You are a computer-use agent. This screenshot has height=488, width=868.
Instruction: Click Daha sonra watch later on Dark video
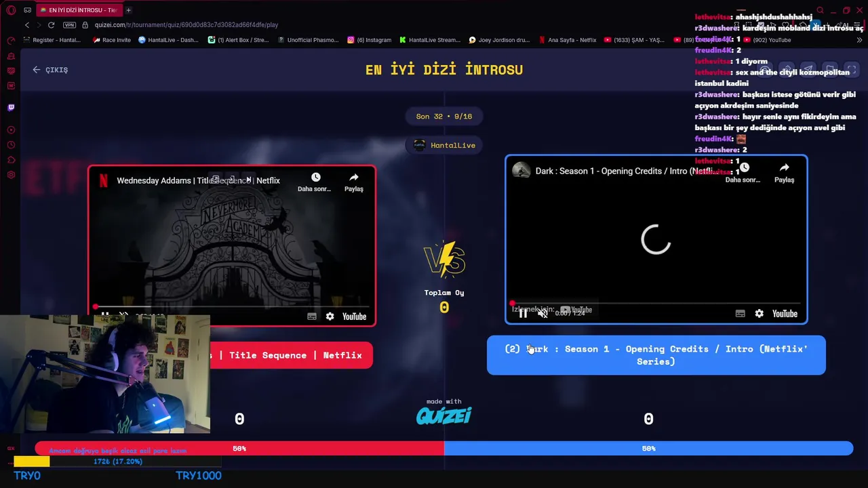click(x=743, y=174)
